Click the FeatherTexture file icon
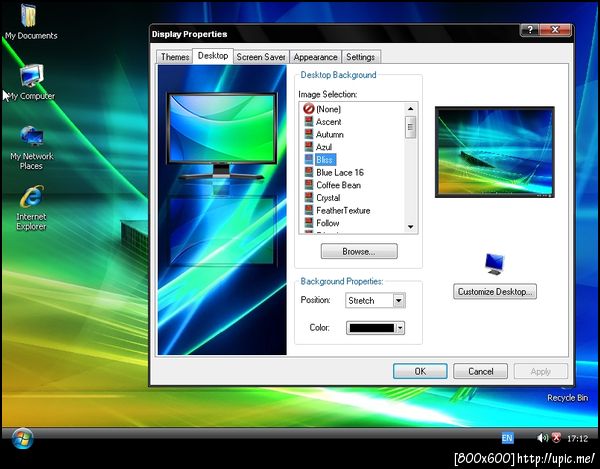600x469 pixels. coord(309,210)
